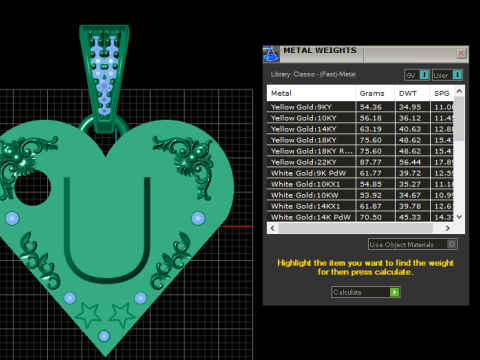
Task: Select the Yellow Gold:18KY R... row
Action: (x=360, y=151)
